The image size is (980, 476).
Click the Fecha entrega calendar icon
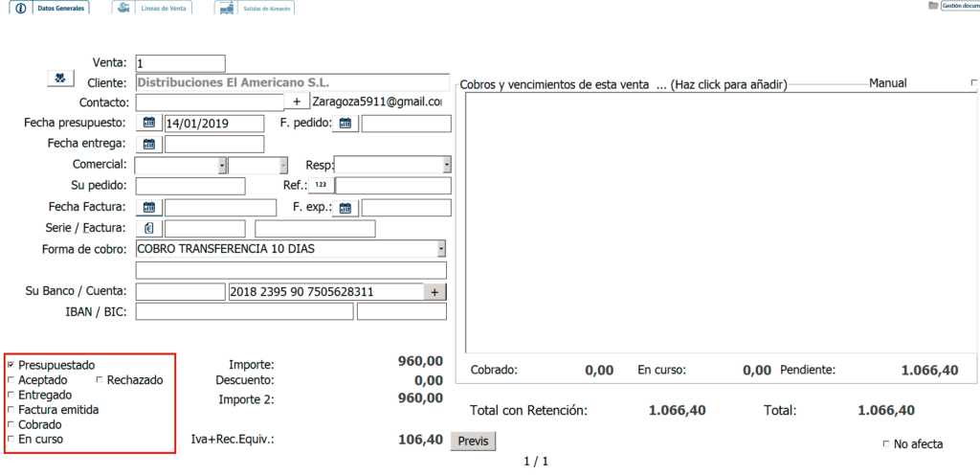[149, 145]
